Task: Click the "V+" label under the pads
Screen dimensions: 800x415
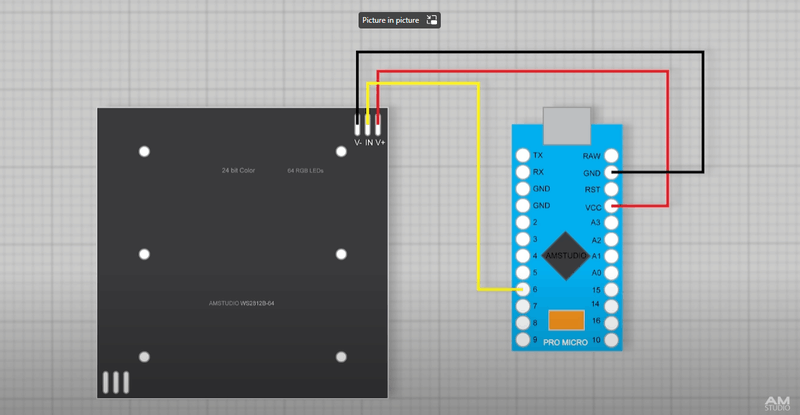Action: tap(380, 143)
